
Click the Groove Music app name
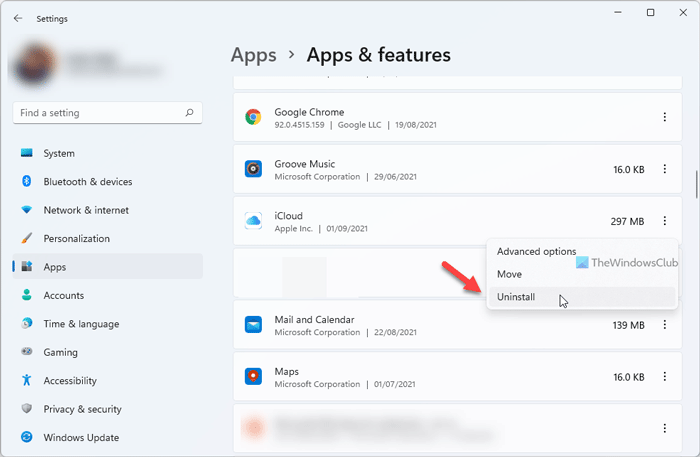tap(304, 164)
